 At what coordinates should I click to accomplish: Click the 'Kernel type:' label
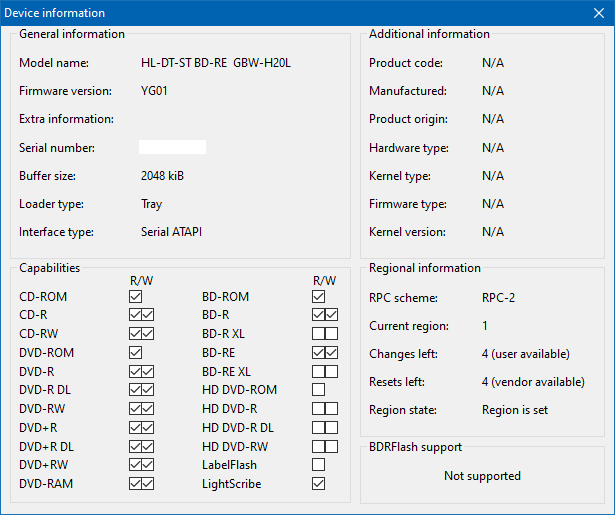click(400, 176)
